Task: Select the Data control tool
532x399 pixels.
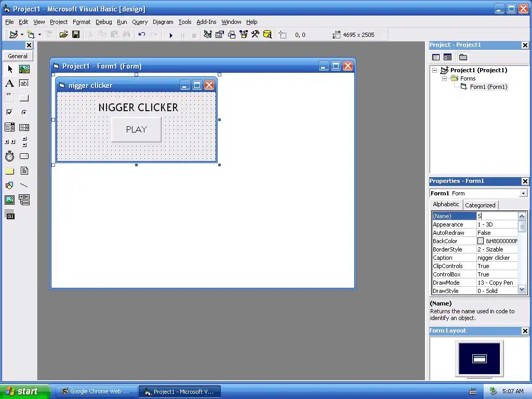Action: (24, 200)
